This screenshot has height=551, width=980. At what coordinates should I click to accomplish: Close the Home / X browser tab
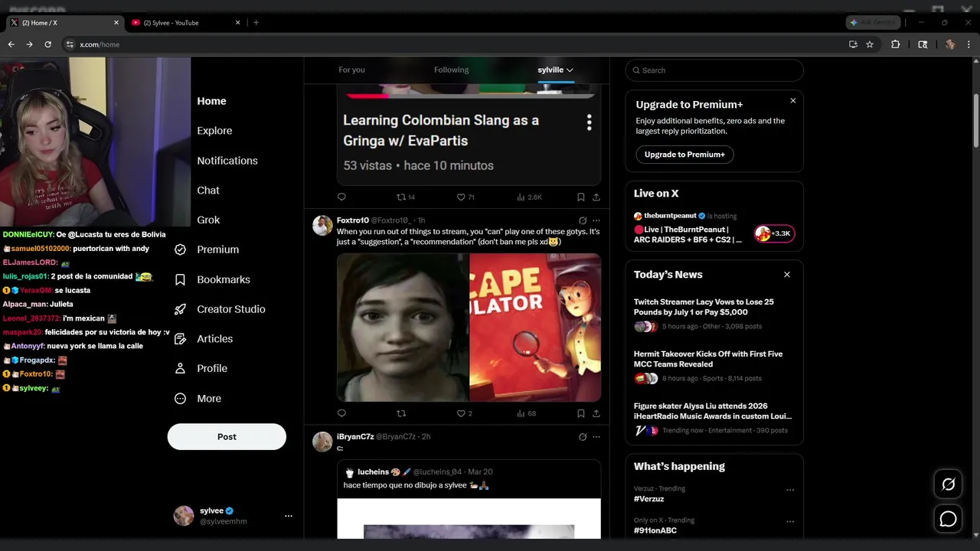click(x=116, y=22)
